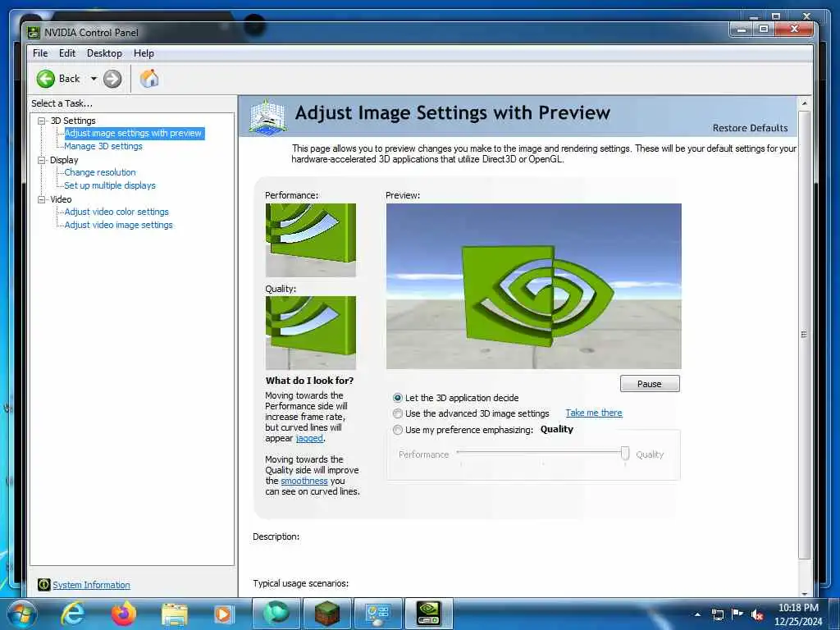Launch Firefox from the taskbar
This screenshot has width=840, height=630.
[123, 614]
